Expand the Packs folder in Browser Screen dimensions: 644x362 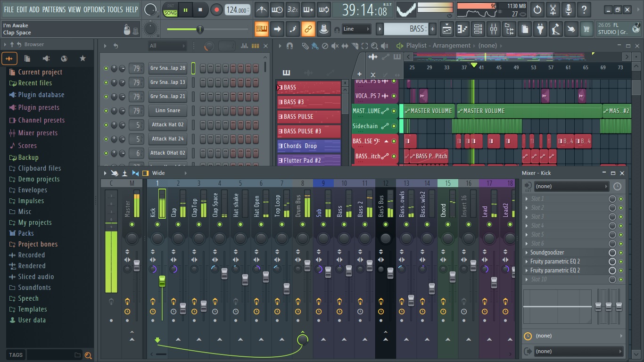click(x=25, y=233)
